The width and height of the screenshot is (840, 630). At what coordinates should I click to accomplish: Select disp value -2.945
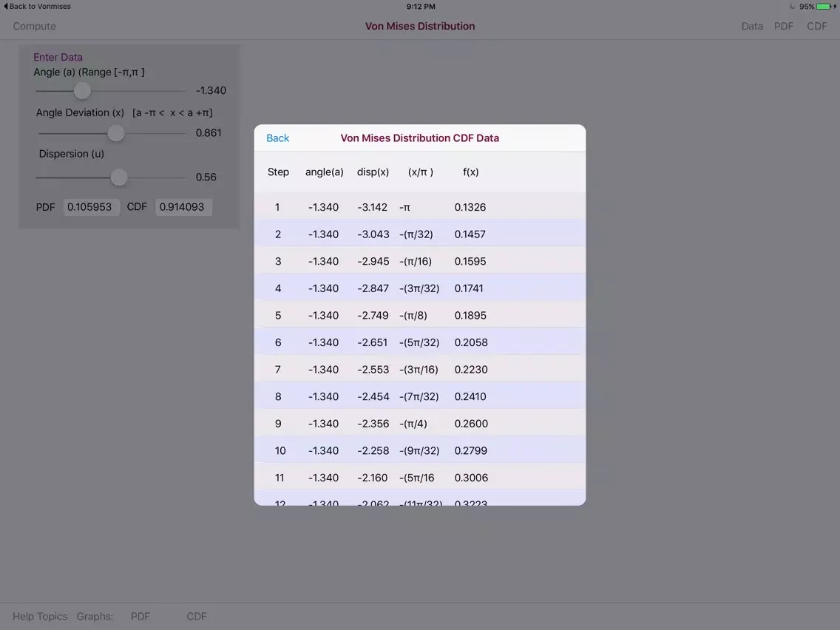coord(373,262)
